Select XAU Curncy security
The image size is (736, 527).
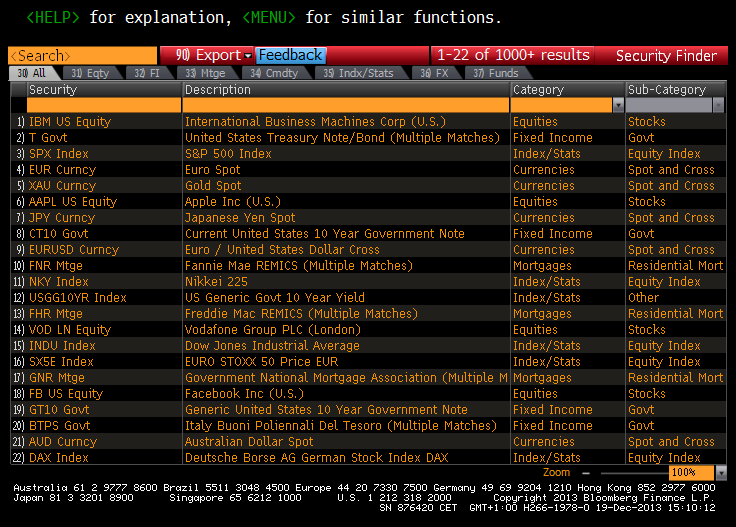tap(62, 185)
